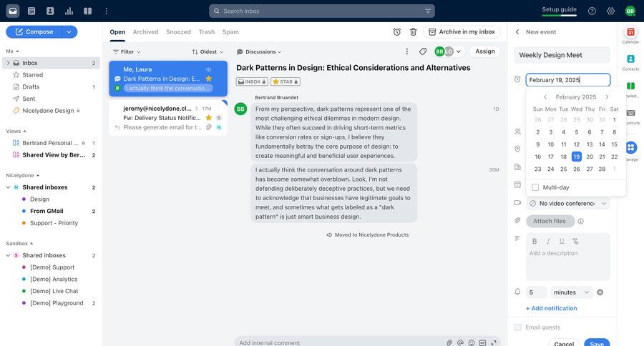Click the Add notification link

point(551,308)
